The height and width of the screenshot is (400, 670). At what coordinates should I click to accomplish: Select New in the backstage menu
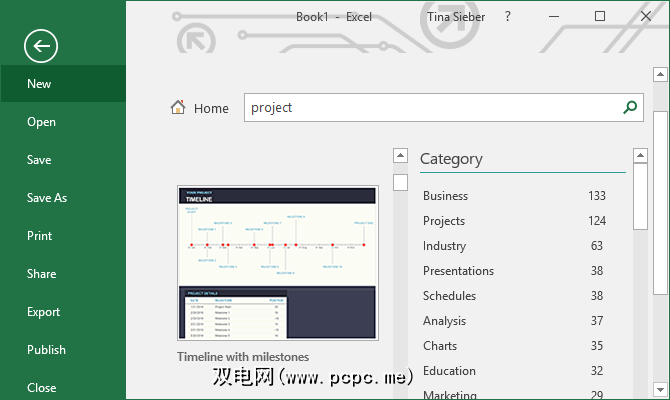[63, 84]
